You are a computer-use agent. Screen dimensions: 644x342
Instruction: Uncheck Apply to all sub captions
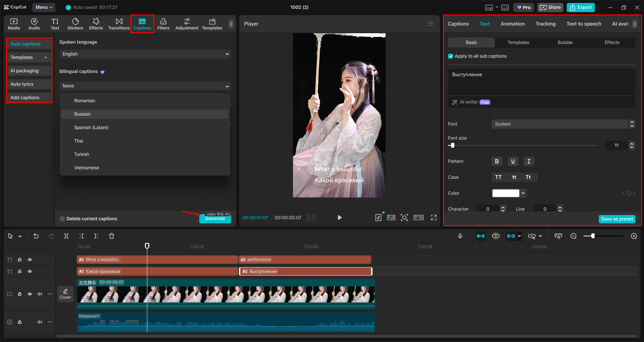coord(450,56)
